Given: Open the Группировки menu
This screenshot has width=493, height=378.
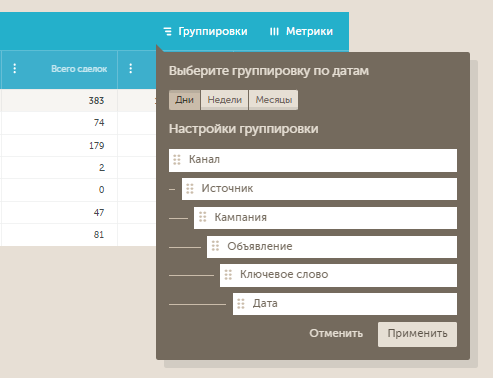Looking at the screenshot, I should [x=205, y=31].
